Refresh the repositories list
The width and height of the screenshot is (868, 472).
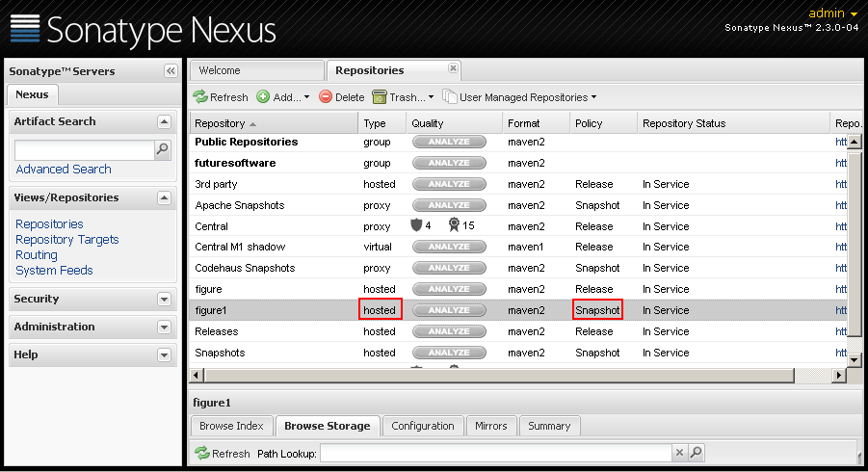221,97
